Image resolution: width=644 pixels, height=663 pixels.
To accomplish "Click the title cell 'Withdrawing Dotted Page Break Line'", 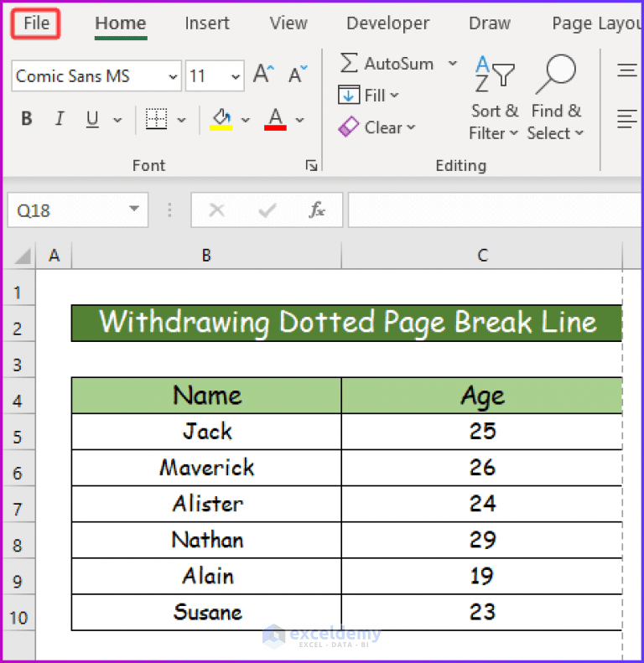I will [347, 323].
